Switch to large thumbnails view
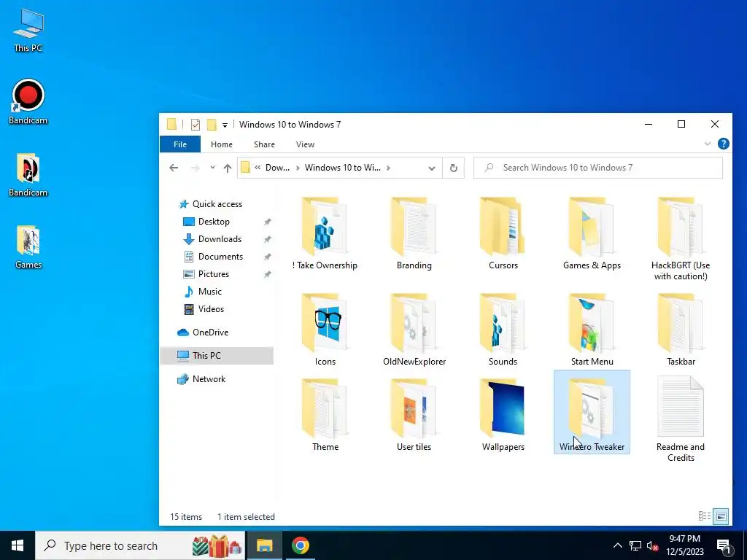The image size is (747, 560). tap(721, 516)
